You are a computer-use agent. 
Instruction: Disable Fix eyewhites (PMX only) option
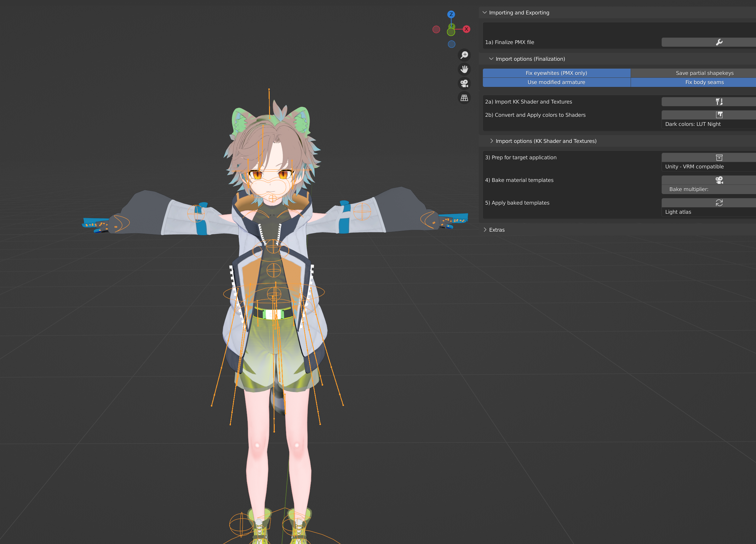click(556, 73)
